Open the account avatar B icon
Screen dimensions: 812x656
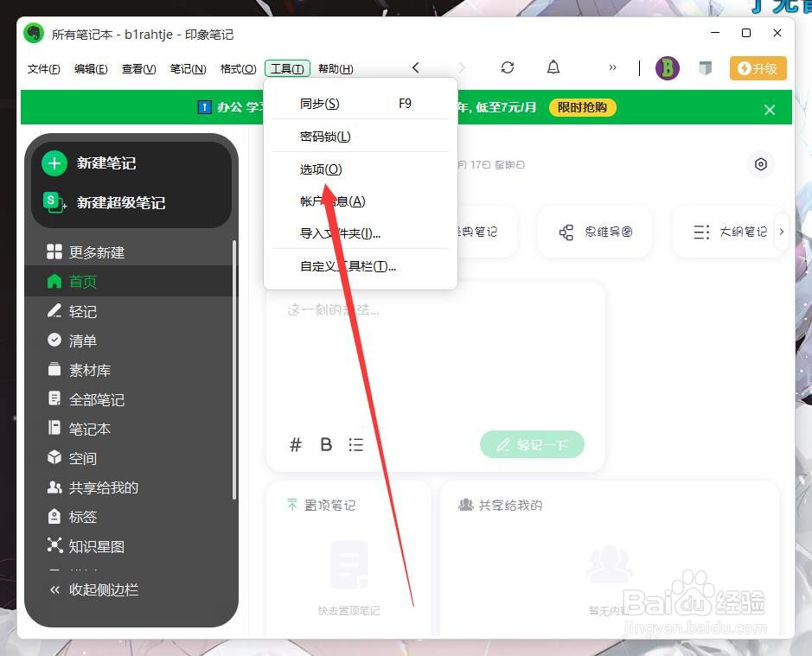tap(668, 68)
